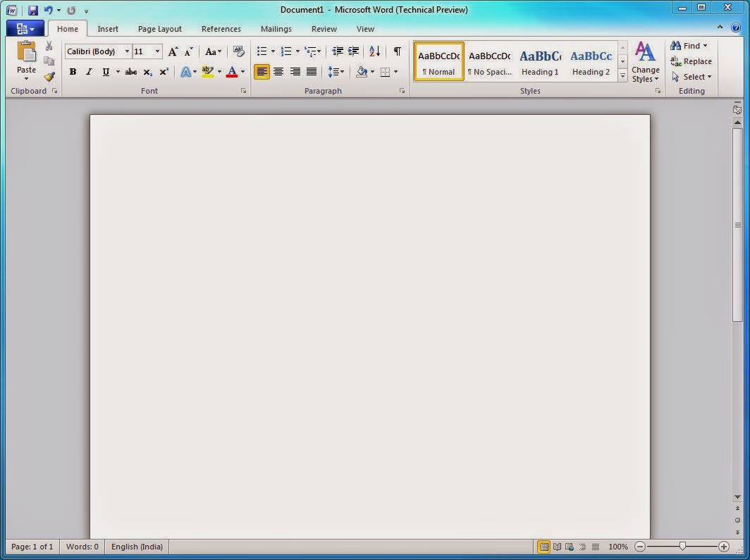Select center text alignment
This screenshot has height=560, width=750.
click(278, 71)
